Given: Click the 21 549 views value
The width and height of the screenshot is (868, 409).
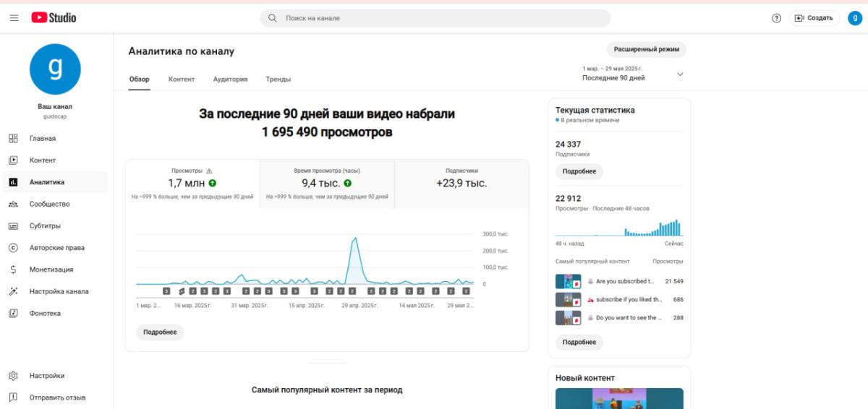Looking at the screenshot, I should point(674,281).
